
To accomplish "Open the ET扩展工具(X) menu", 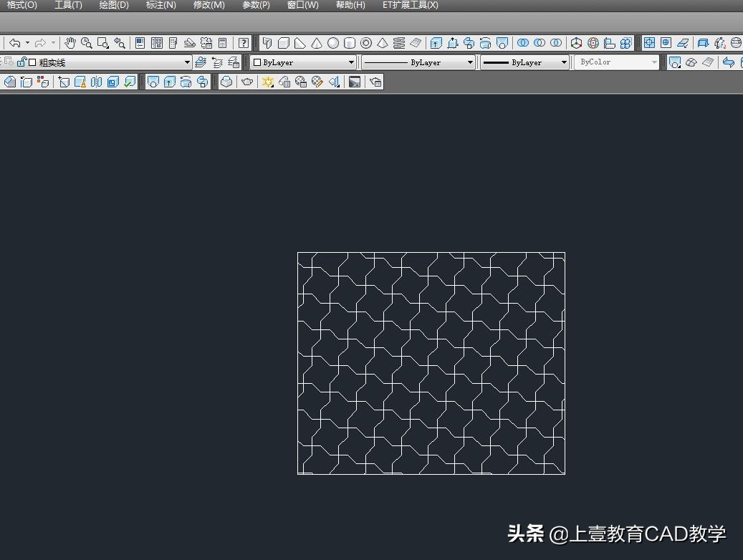I will coord(411,5).
